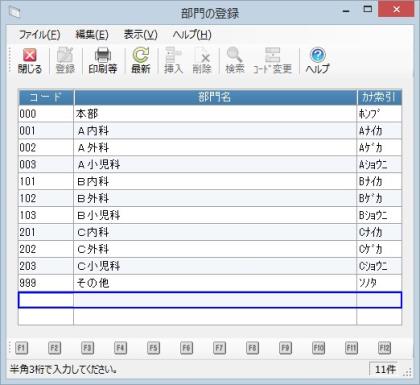
Task: Click the F7 function key button
Action: click(x=219, y=348)
